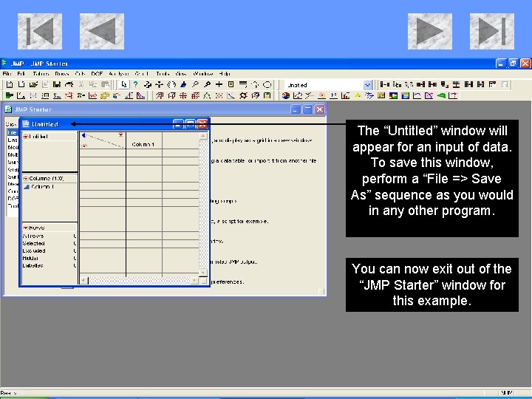Click the Excluded rows count entry

point(50,251)
